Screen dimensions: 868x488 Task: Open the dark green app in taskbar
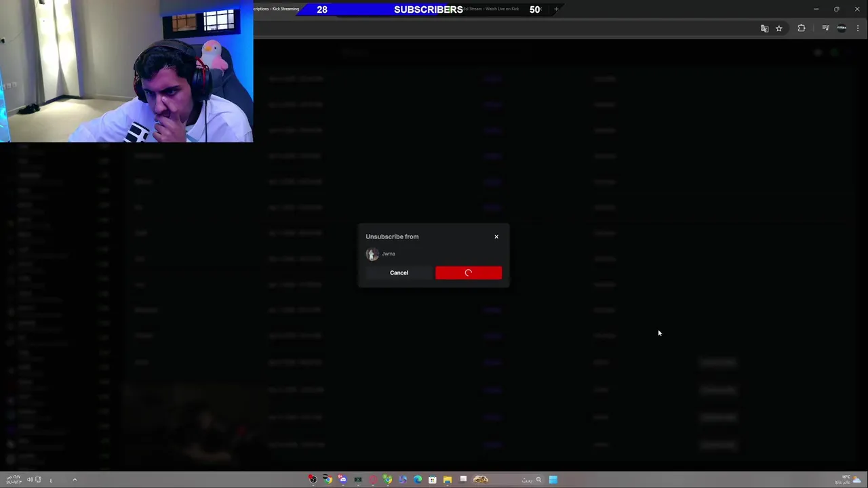[358, 480]
